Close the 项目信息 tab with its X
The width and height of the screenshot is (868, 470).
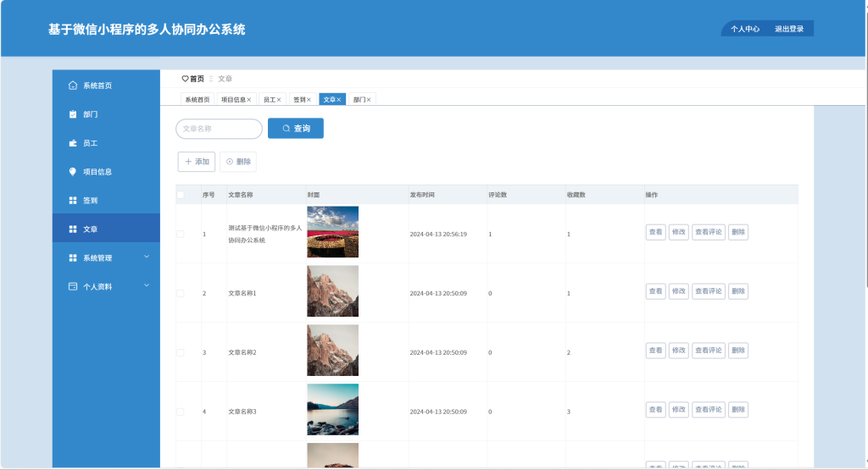249,100
